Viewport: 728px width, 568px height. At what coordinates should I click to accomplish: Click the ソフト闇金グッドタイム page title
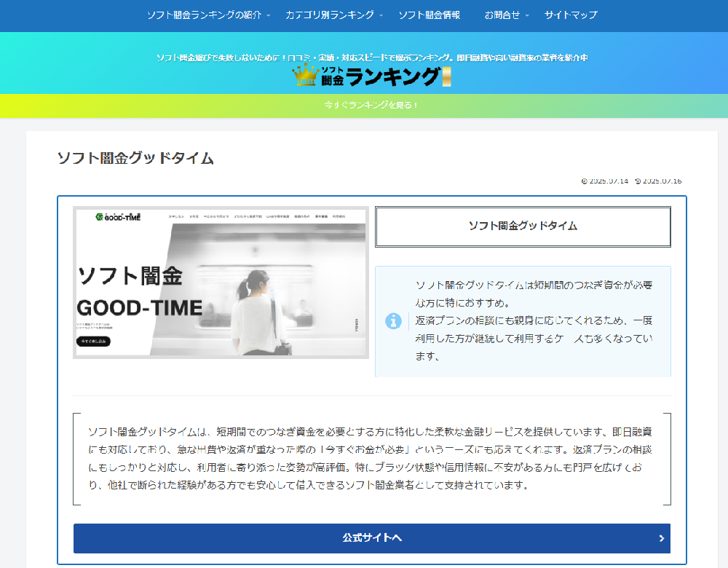click(x=135, y=158)
